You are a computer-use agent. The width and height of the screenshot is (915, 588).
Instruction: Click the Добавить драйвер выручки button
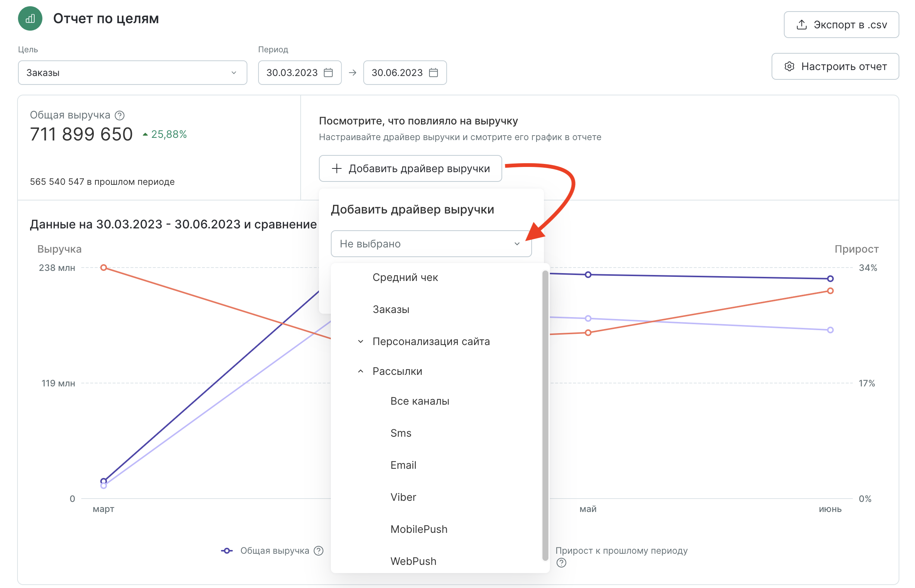[410, 168]
